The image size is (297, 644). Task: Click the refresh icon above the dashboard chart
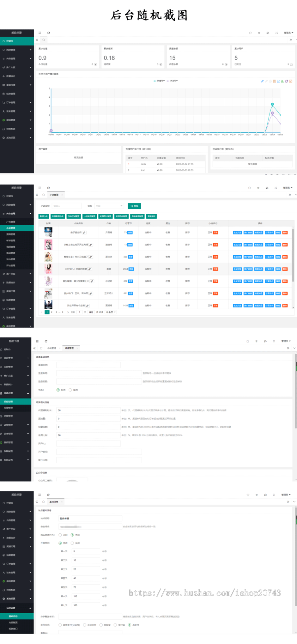49,33
